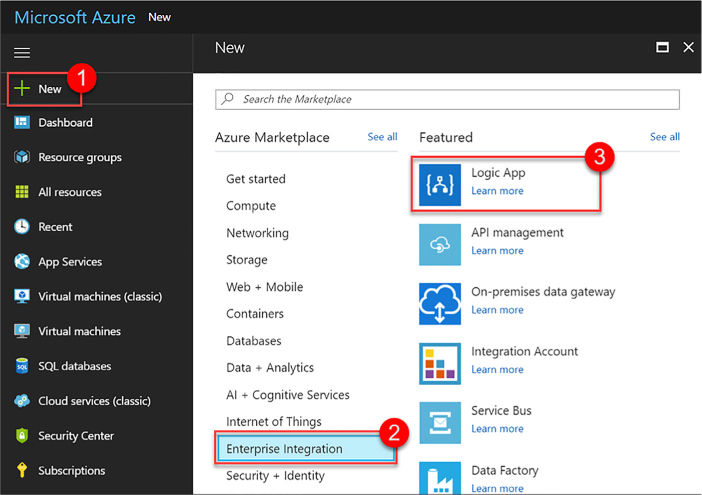Open SQL databases sidebar label
Image resolution: width=702 pixels, height=495 pixels.
click(x=74, y=366)
